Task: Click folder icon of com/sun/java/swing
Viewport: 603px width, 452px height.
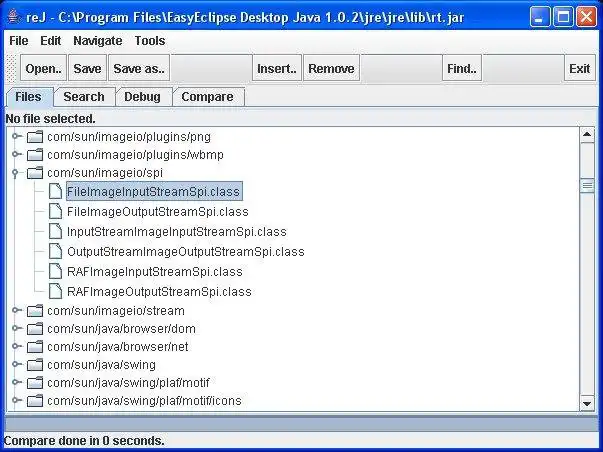Action: (x=35, y=365)
